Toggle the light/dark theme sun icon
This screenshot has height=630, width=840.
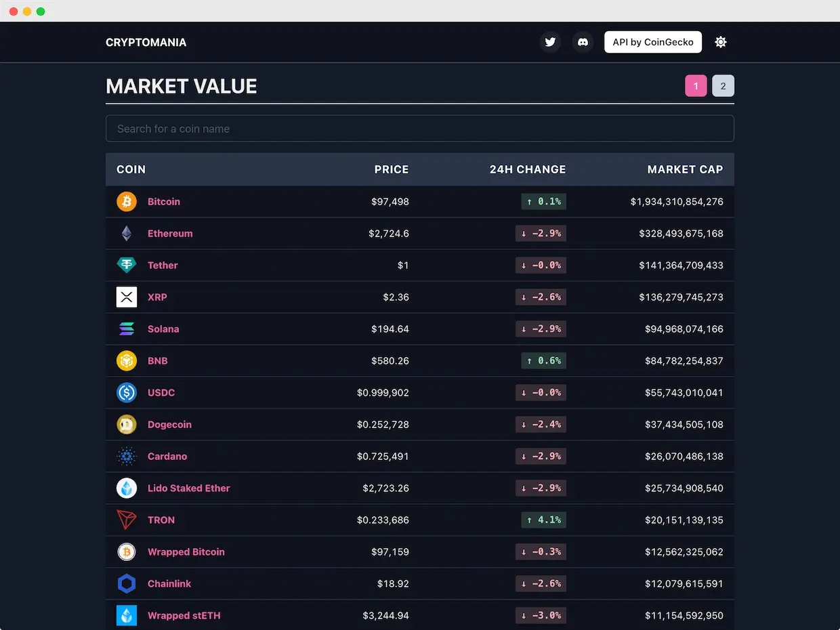(721, 42)
